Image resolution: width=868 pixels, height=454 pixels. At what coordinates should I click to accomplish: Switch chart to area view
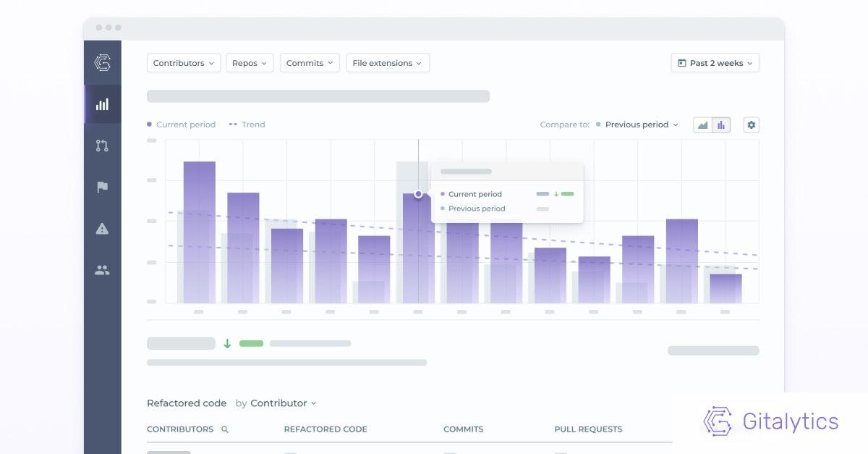(702, 125)
